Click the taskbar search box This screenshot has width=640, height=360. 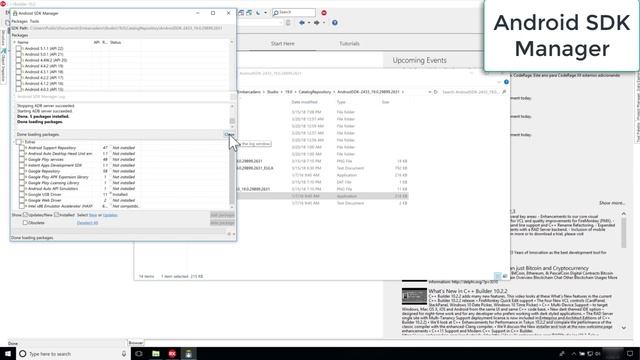[x=73, y=353]
